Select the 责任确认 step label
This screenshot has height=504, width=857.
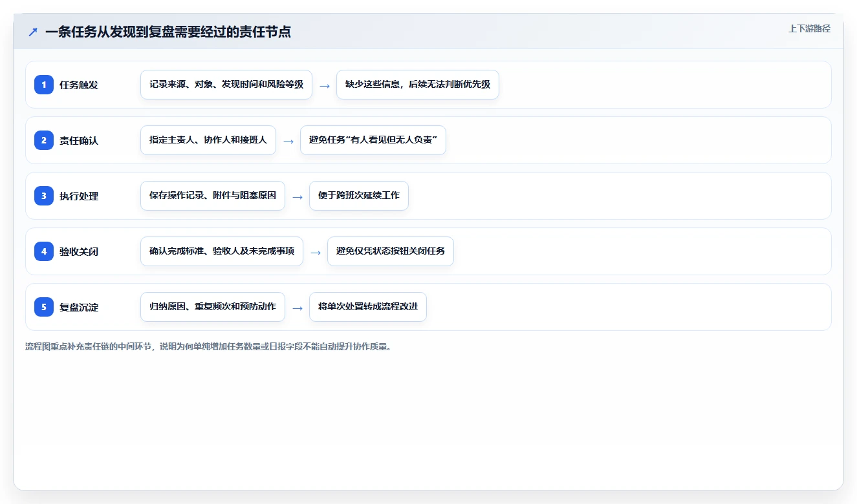pos(79,140)
